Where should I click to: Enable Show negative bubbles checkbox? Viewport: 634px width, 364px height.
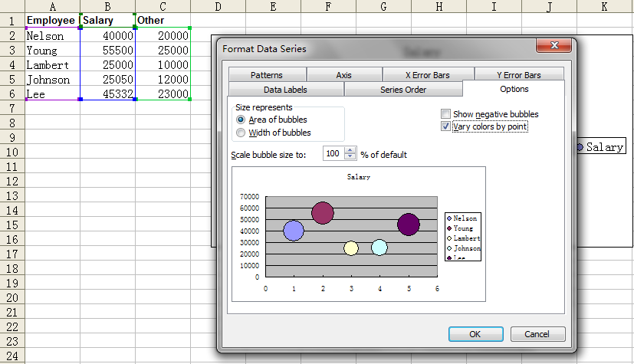[x=445, y=114]
